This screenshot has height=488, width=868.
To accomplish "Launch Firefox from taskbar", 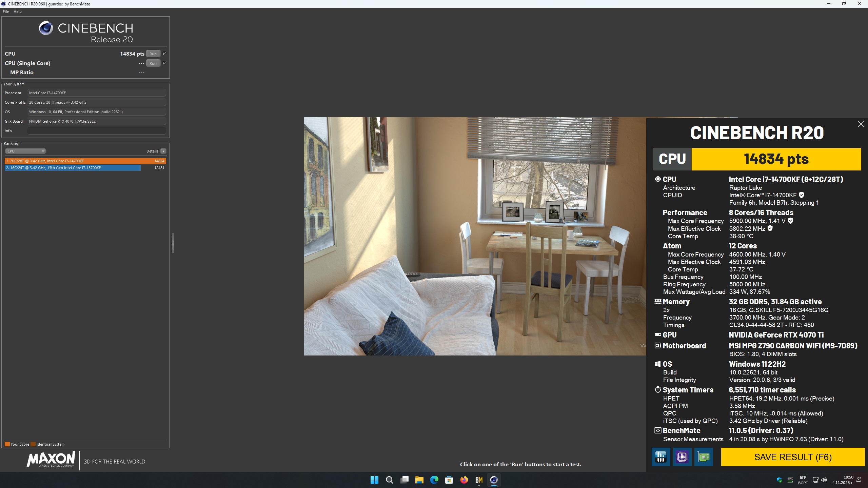I will click(x=464, y=480).
